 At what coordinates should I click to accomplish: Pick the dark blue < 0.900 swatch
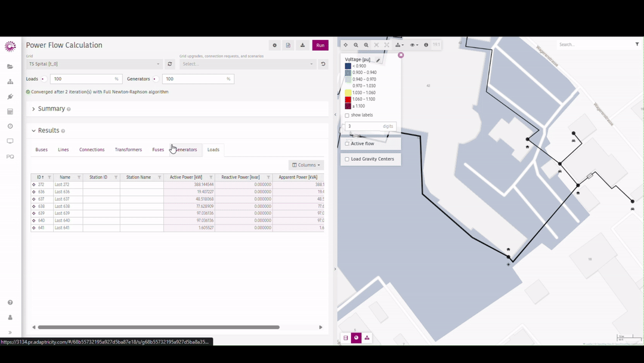[348, 66]
